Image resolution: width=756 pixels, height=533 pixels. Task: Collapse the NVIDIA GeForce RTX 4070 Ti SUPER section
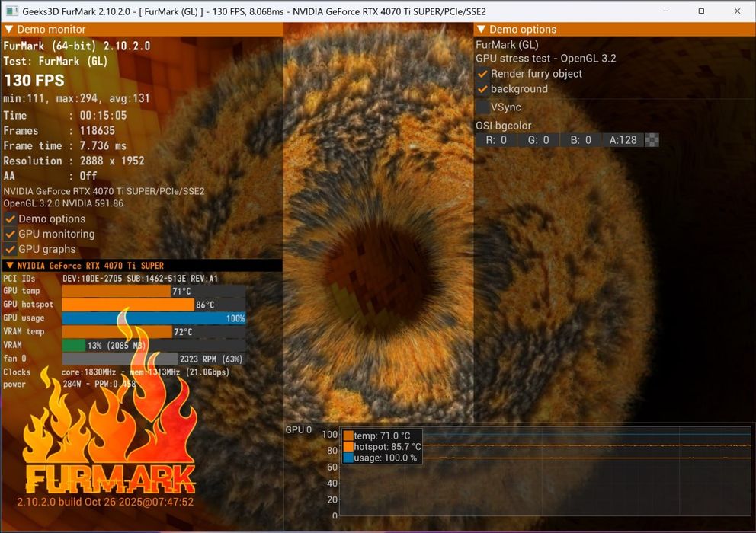(10, 266)
